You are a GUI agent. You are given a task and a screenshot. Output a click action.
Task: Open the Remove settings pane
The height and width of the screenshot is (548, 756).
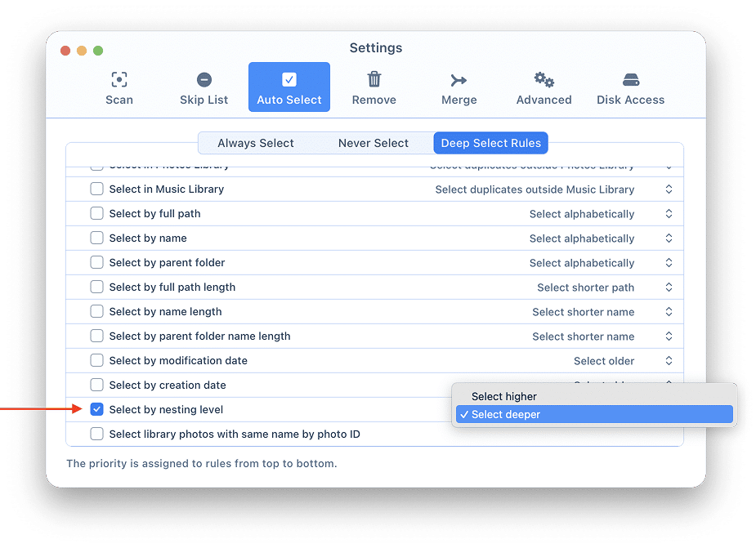tap(374, 88)
